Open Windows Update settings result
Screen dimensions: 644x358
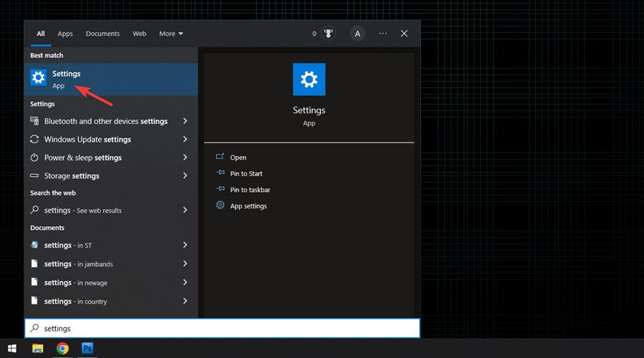111,140
